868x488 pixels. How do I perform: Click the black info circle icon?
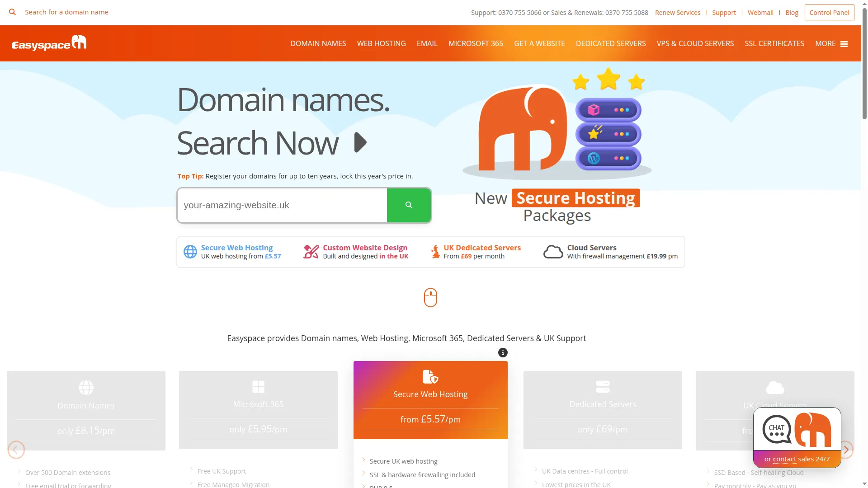(503, 353)
